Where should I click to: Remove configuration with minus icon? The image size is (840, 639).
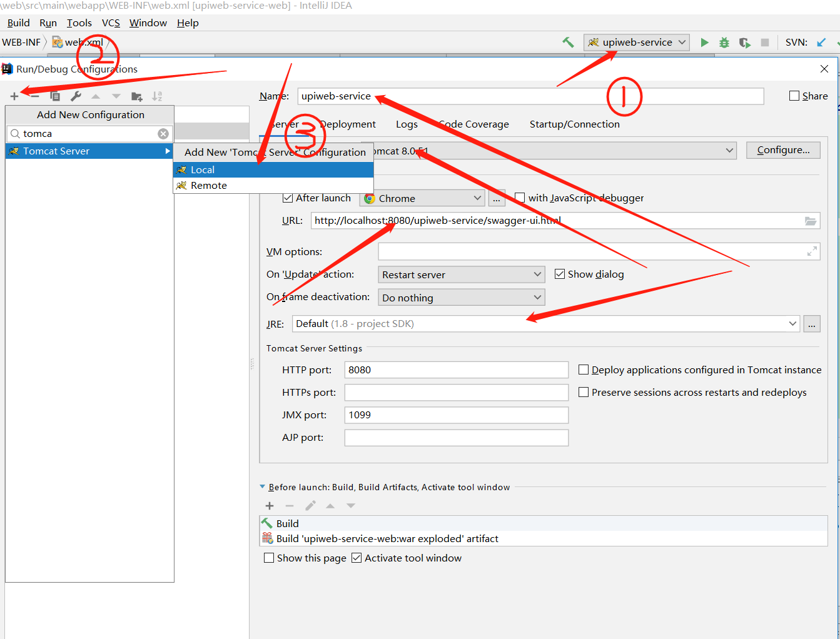point(35,96)
